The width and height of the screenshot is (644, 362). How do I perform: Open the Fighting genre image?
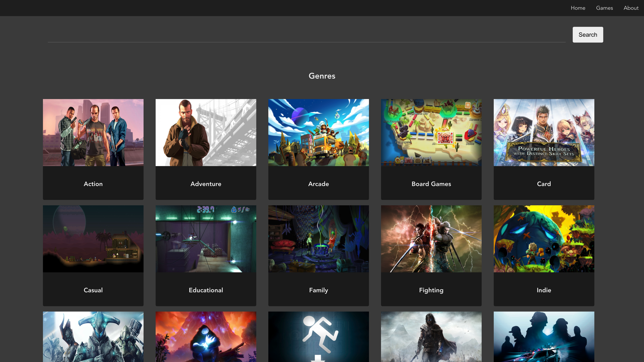click(431, 239)
